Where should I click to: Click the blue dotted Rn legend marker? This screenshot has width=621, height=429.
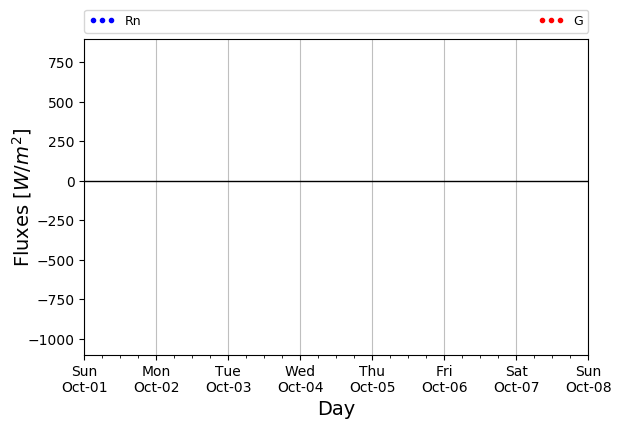pyautogui.click(x=103, y=21)
